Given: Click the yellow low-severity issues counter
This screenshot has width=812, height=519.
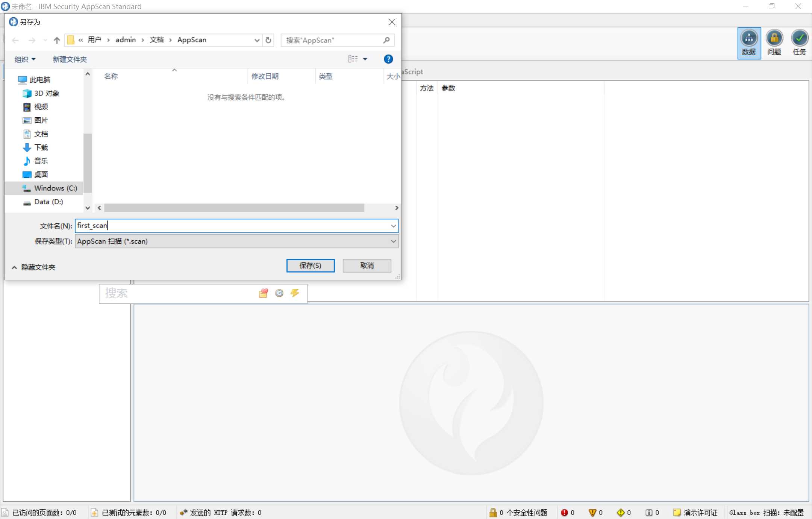Looking at the screenshot, I should (624, 513).
